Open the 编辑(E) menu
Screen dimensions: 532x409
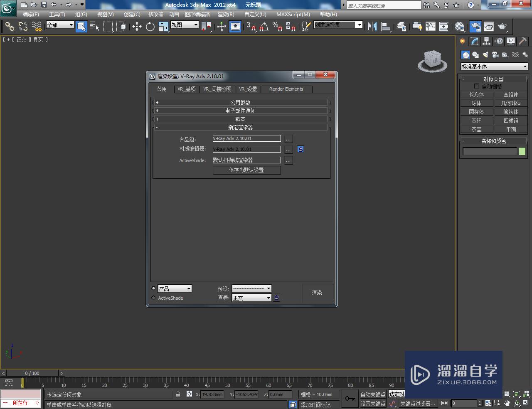tap(31, 14)
